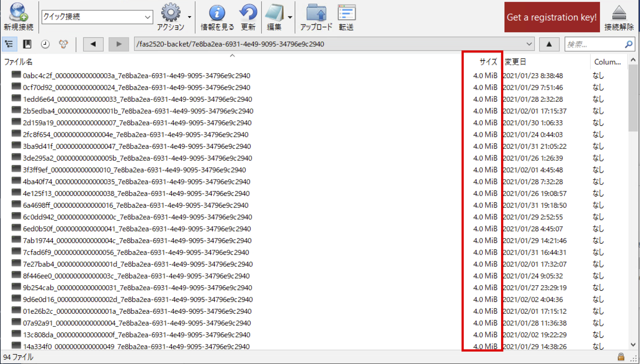Click the /fas2520-backet path field

click(334, 44)
